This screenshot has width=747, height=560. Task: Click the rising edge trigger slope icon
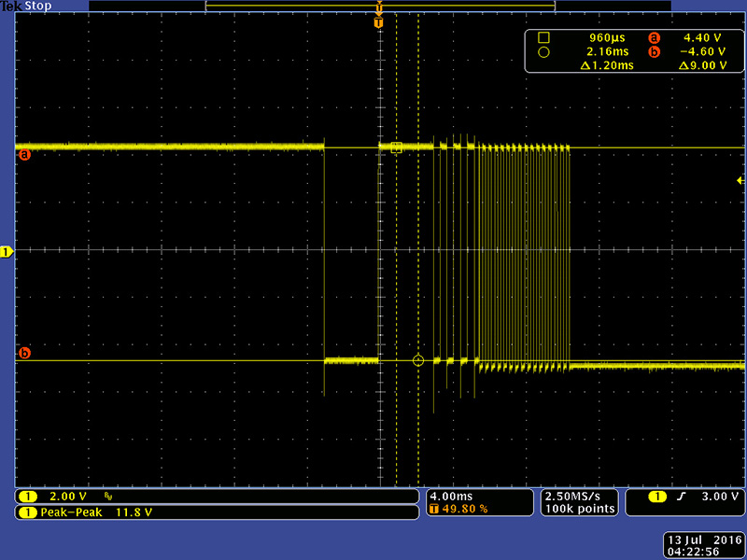(684, 497)
